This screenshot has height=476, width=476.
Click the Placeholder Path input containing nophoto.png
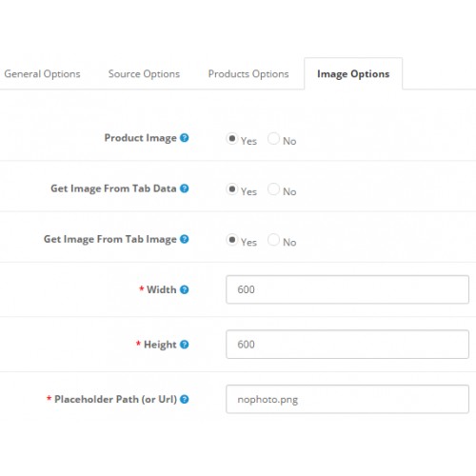pos(347,399)
